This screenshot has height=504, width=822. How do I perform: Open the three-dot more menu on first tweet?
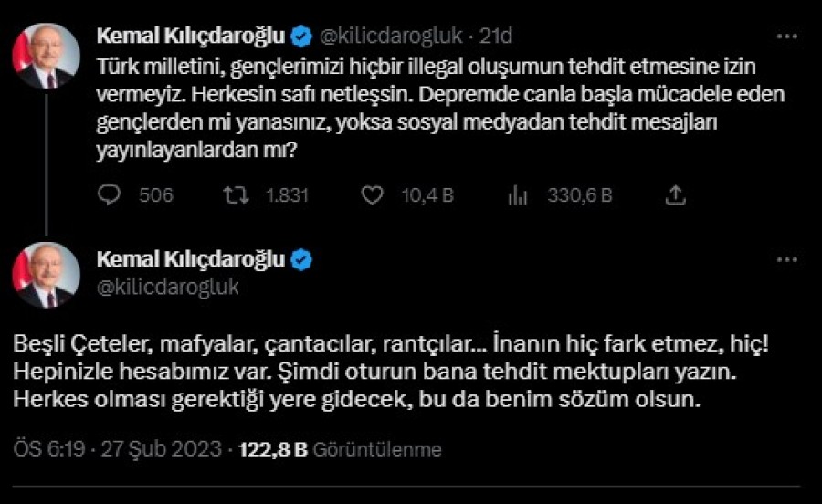tap(785, 37)
